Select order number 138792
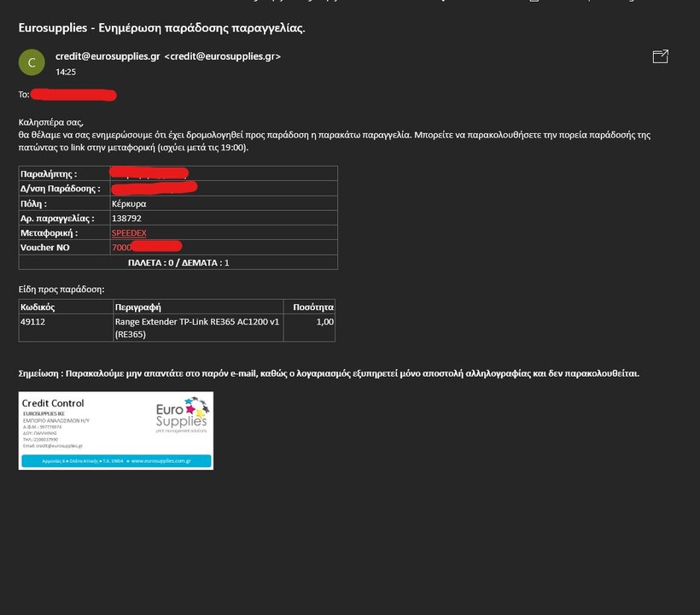The width and height of the screenshot is (700, 615). (127, 218)
